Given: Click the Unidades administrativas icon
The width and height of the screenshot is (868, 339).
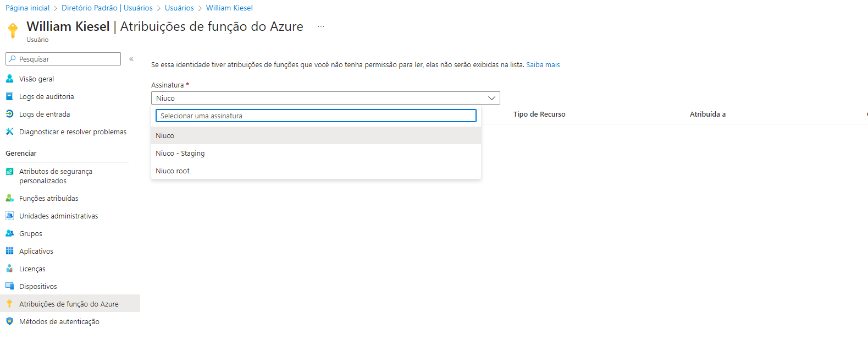Looking at the screenshot, I should click(9, 216).
